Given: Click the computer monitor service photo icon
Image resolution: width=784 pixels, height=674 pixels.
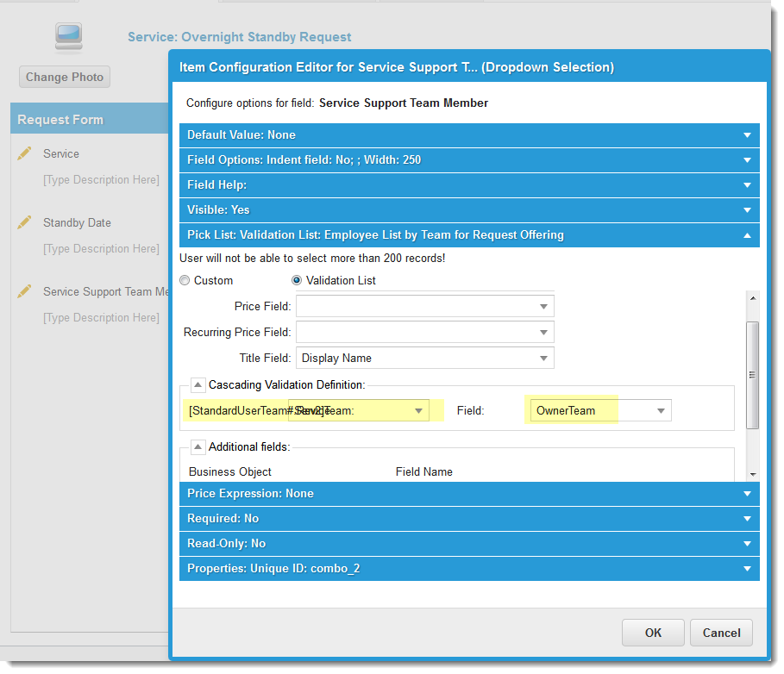Looking at the screenshot, I should pyautogui.click(x=67, y=36).
